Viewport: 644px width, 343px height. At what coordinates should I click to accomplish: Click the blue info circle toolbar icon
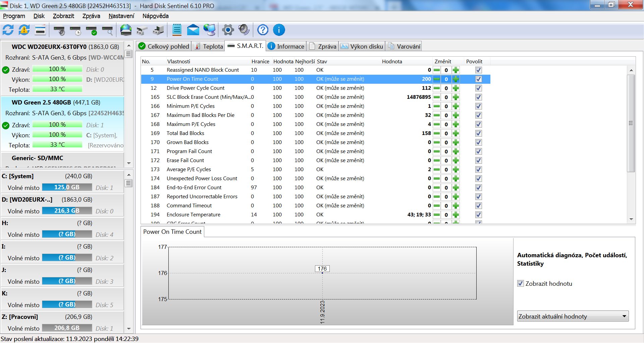click(x=279, y=30)
